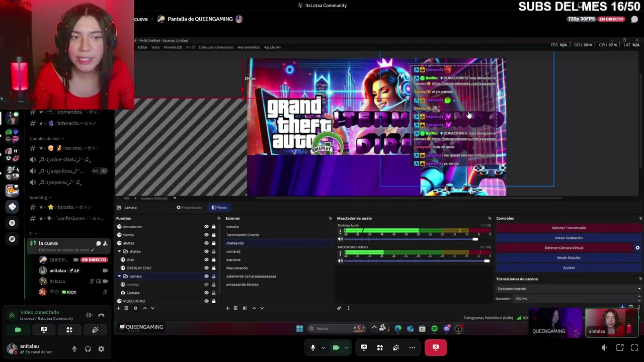The height and width of the screenshot is (362, 644).
Task: Show the hidden overlay source
Action: coord(206,285)
